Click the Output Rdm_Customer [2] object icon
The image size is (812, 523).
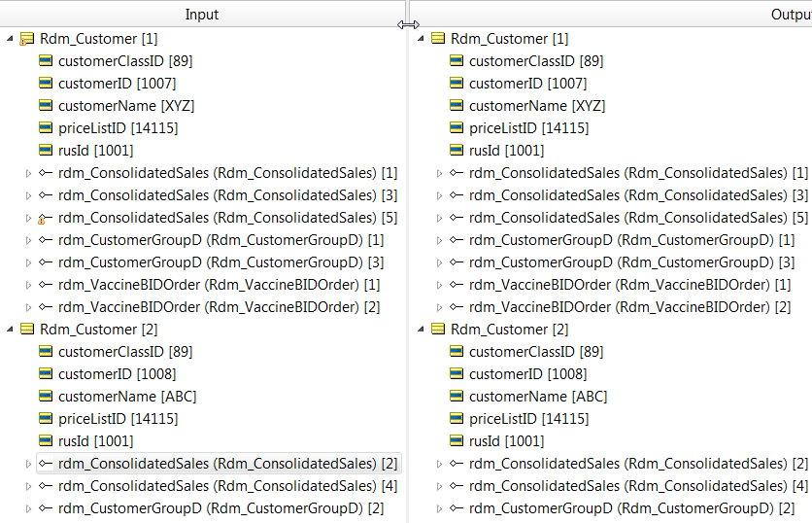pos(438,329)
